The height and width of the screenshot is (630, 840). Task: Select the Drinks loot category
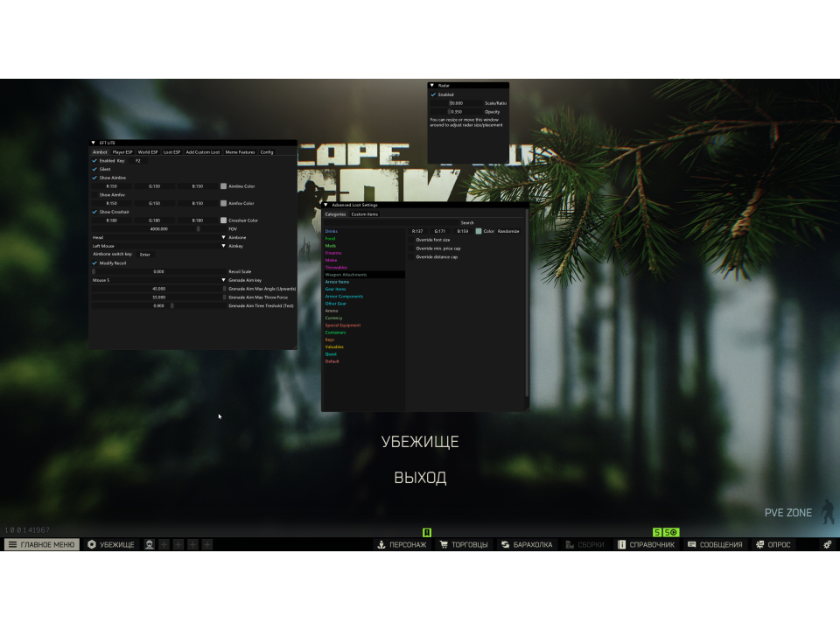click(331, 231)
